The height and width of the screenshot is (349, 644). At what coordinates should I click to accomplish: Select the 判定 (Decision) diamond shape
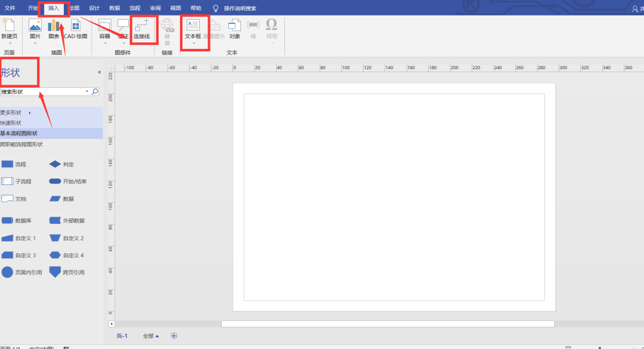click(x=55, y=164)
